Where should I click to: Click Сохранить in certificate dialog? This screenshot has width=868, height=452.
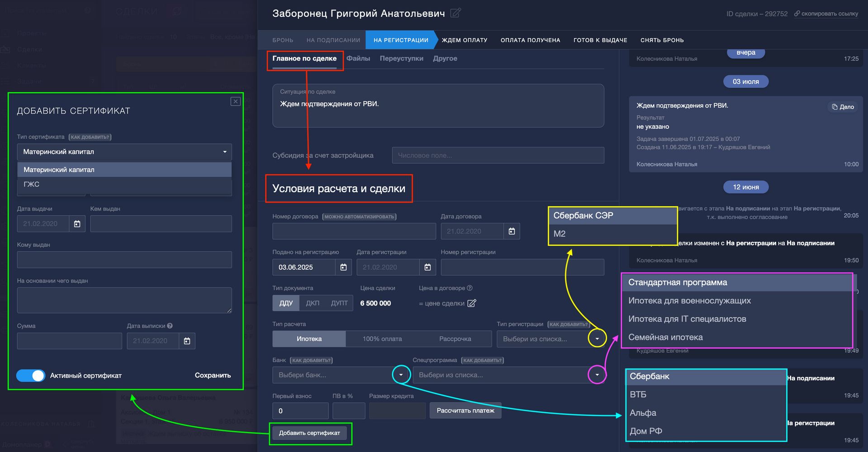(x=213, y=375)
